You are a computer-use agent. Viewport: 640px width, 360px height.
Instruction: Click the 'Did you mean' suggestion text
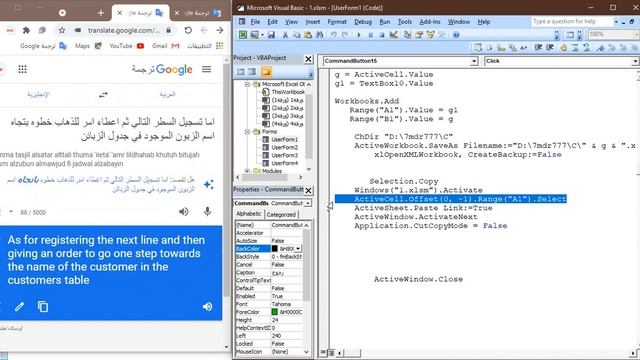100,184
